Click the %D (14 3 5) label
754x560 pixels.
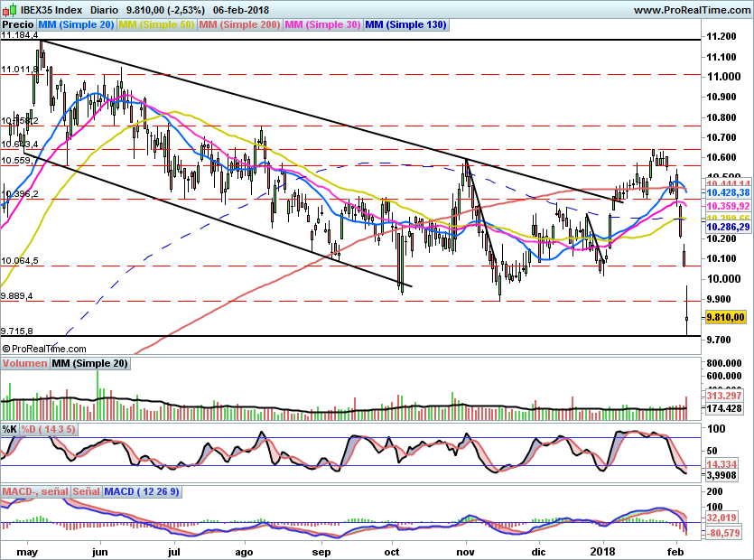[x=48, y=429]
